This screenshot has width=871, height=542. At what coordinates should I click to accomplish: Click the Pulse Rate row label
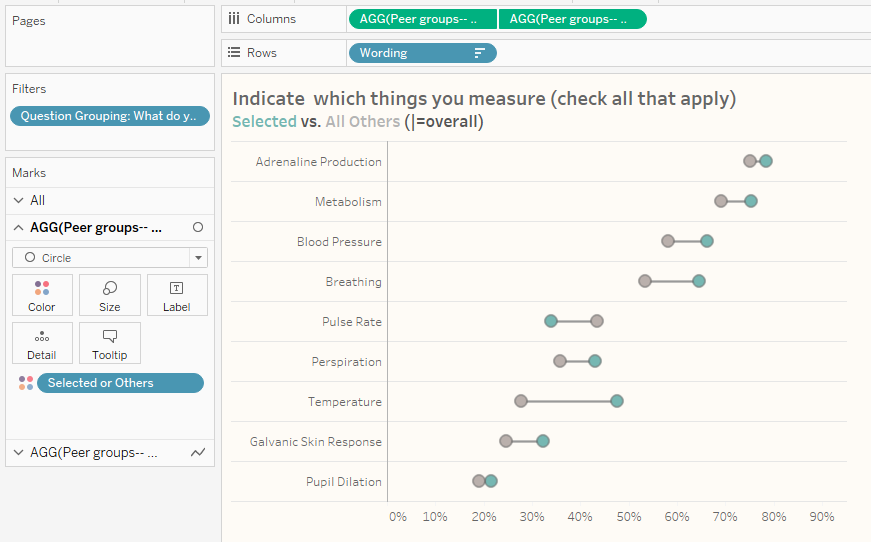(352, 322)
